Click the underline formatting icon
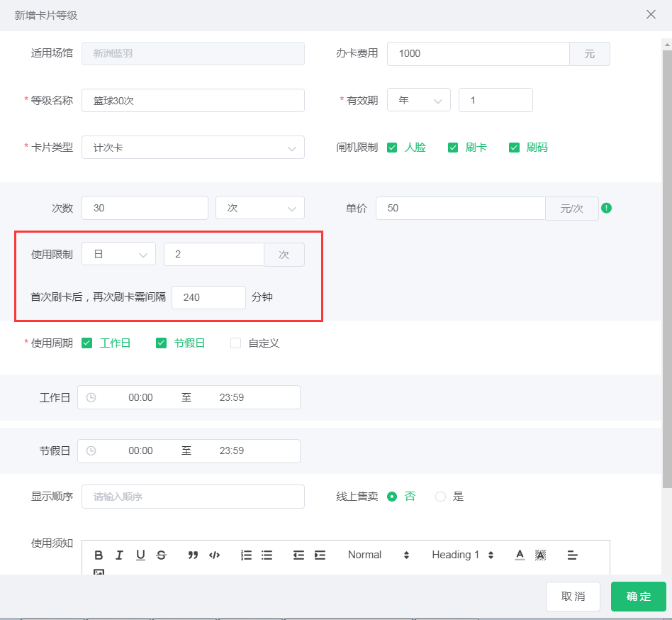Screen dimensions: 672x620 tap(140, 555)
